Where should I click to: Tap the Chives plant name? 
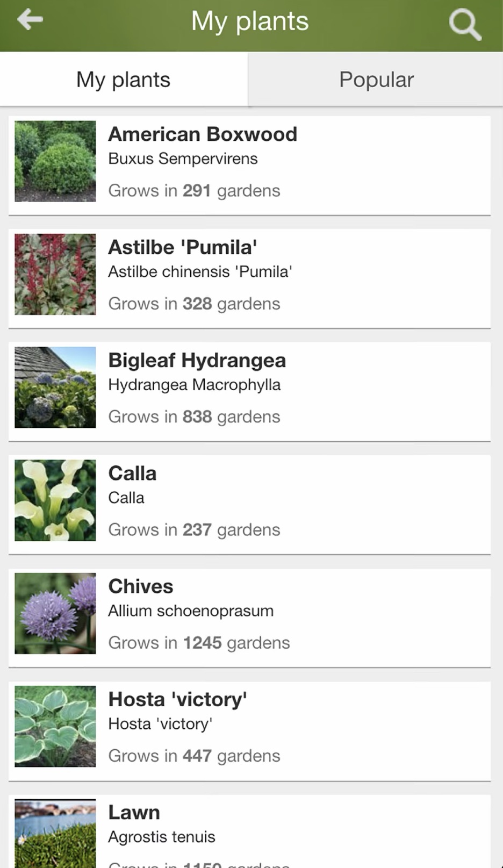(141, 586)
